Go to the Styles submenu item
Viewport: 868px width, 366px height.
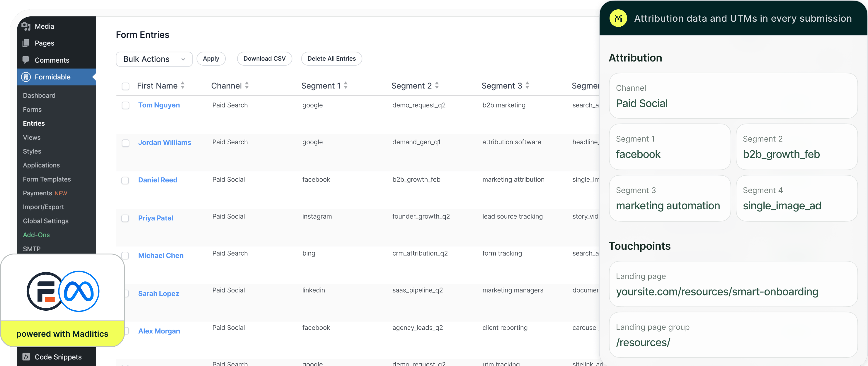(32, 151)
